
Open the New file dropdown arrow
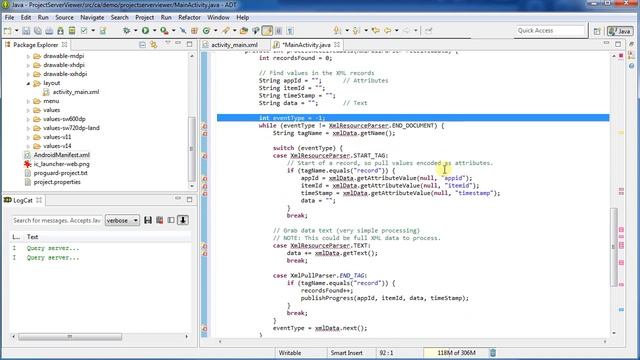tap(16, 31)
